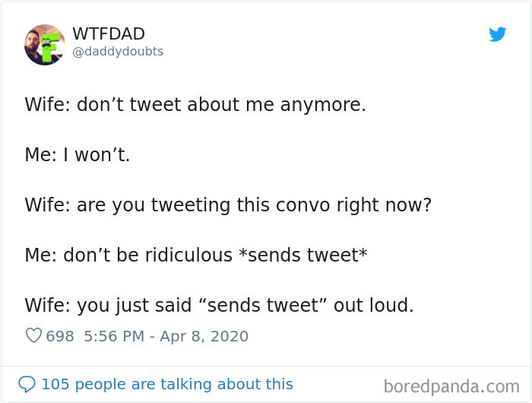Image resolution: width=532 pixels, height=403 pixels.
Task: Click the speech bubble reply icon
Action: point(27,385)
